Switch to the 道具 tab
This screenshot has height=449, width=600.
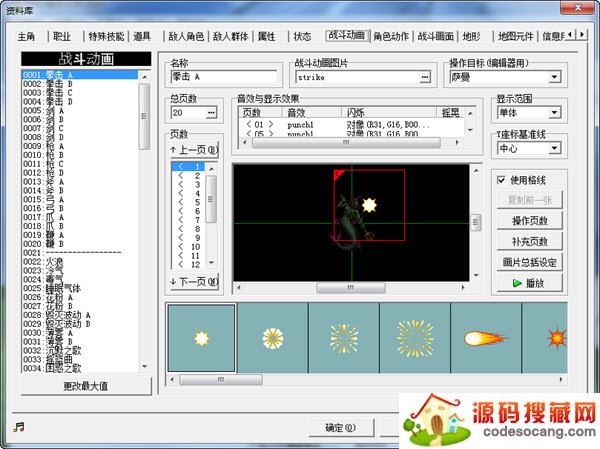(x=142, y=36)
